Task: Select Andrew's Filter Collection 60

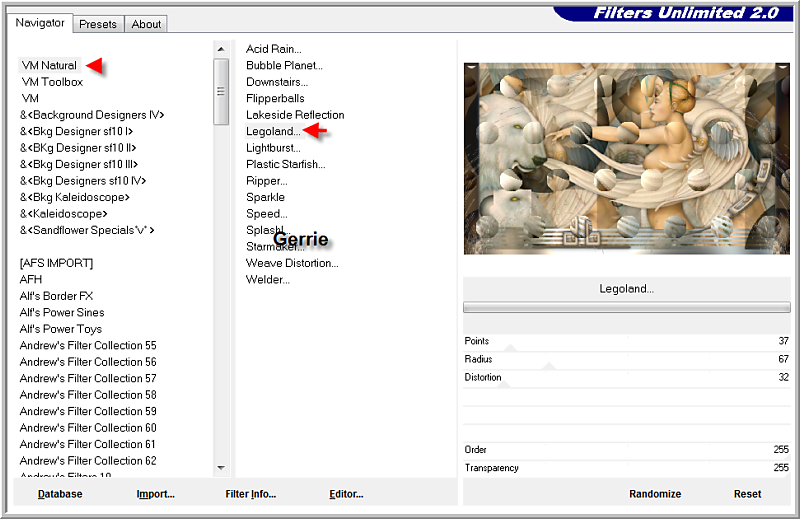Action: point(88,428)
